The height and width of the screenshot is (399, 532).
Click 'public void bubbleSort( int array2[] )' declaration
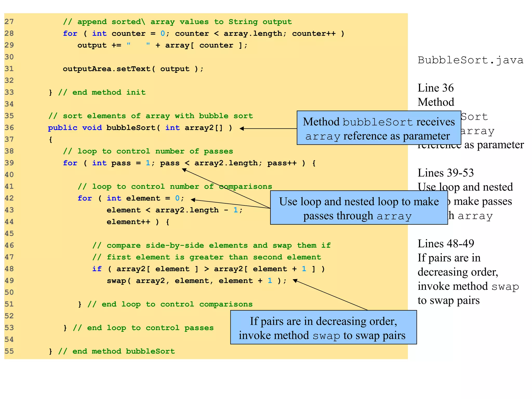pos(140,128)
